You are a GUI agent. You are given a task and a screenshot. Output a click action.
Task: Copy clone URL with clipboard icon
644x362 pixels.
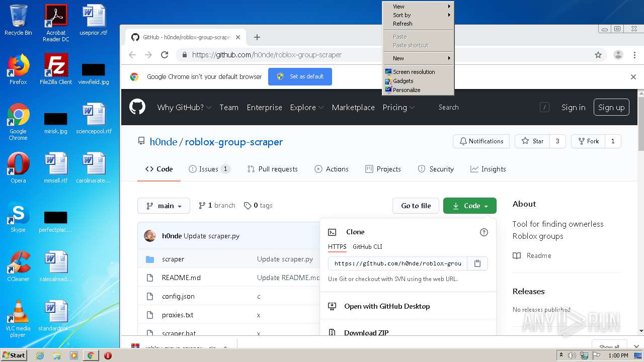pyautogui.click(x=477, y=263)
